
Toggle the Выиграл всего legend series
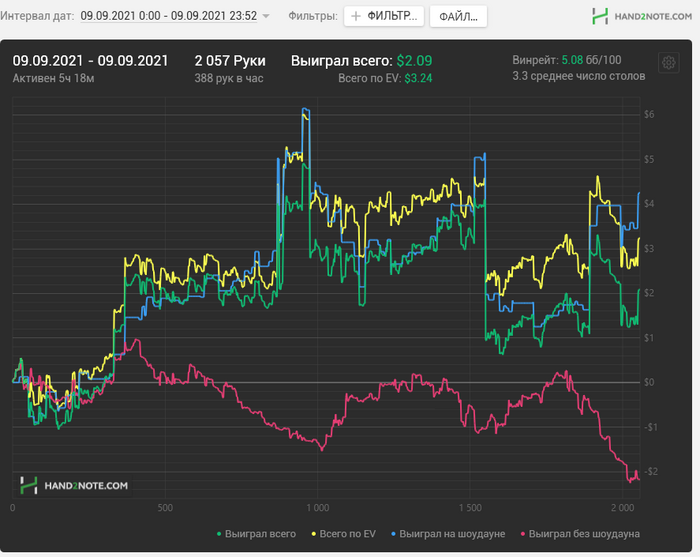[x=256, y=534]
